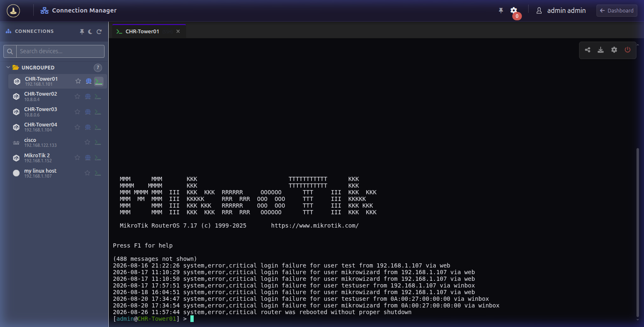Share the terminal session
Image resolution: width=644 pixels, height=327 pixels.
click(587, 50)
